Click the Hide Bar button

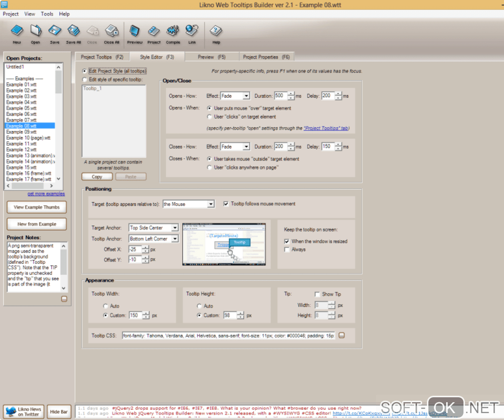59,412
